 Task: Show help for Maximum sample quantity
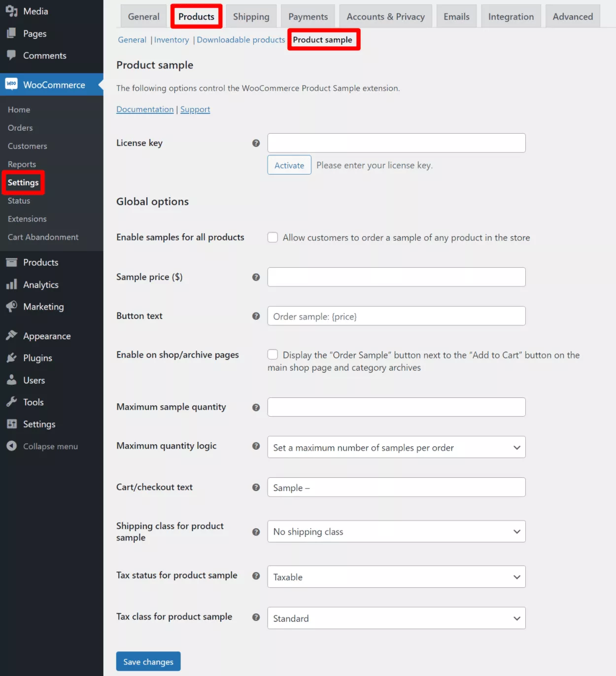[256, 407]
